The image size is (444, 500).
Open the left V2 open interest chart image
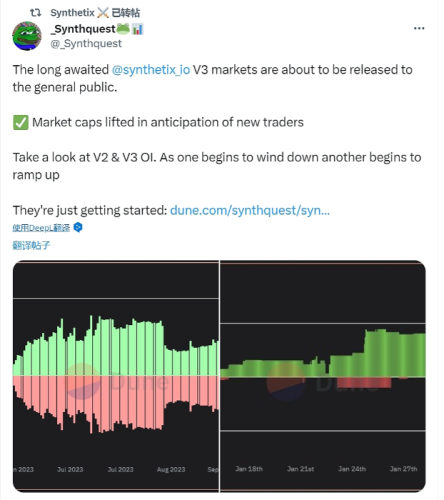click(116, 376)
